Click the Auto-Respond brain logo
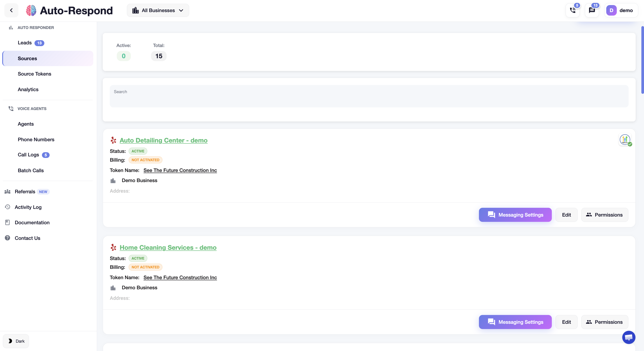Screen dimensions: 644x351 31,10
